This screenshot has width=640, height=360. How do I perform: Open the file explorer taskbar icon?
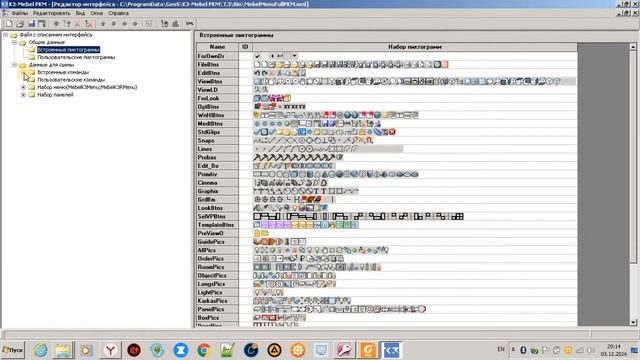pos(63,350)
